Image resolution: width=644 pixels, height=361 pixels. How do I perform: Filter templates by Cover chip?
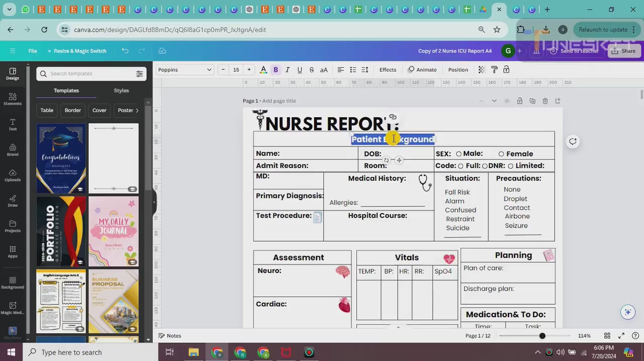pos(100,110)
